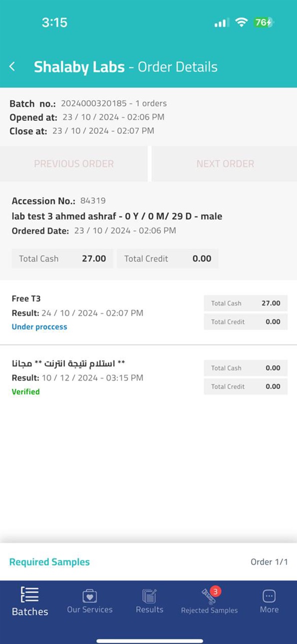297x644 pixels.
Task: Tap the cellular signal bars icon
Action: tap(222, 22)
